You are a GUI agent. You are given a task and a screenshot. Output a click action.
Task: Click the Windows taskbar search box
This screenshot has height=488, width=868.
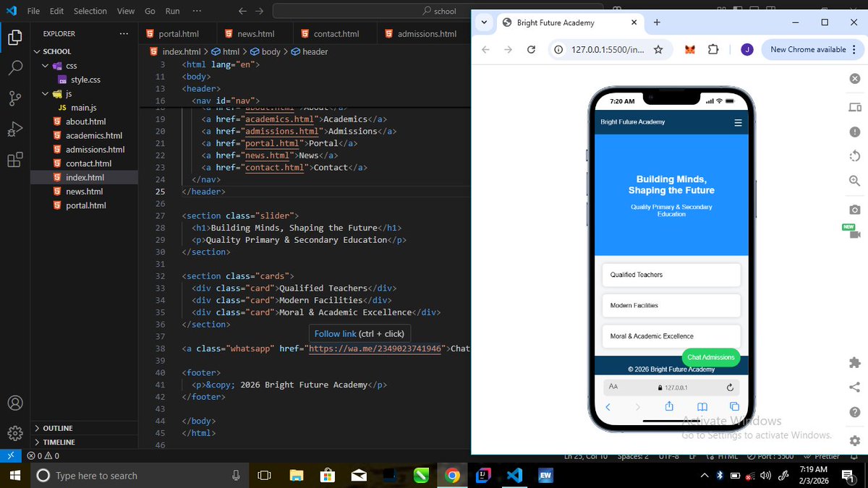coord(138,475)
